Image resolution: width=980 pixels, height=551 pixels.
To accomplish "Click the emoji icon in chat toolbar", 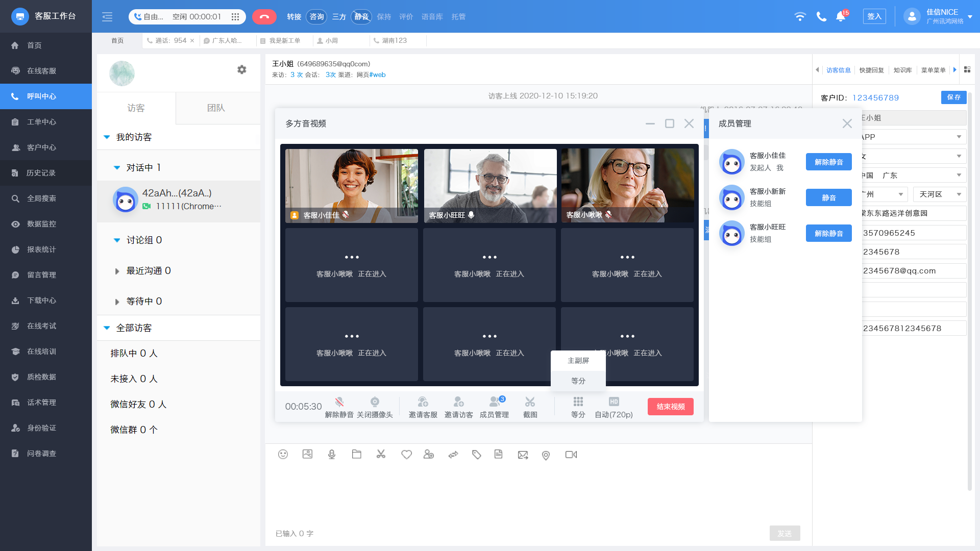I will click(283, 455).
